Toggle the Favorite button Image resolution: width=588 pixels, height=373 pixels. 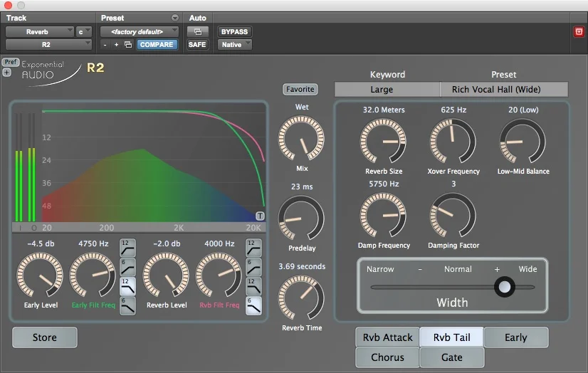(300, 89)
